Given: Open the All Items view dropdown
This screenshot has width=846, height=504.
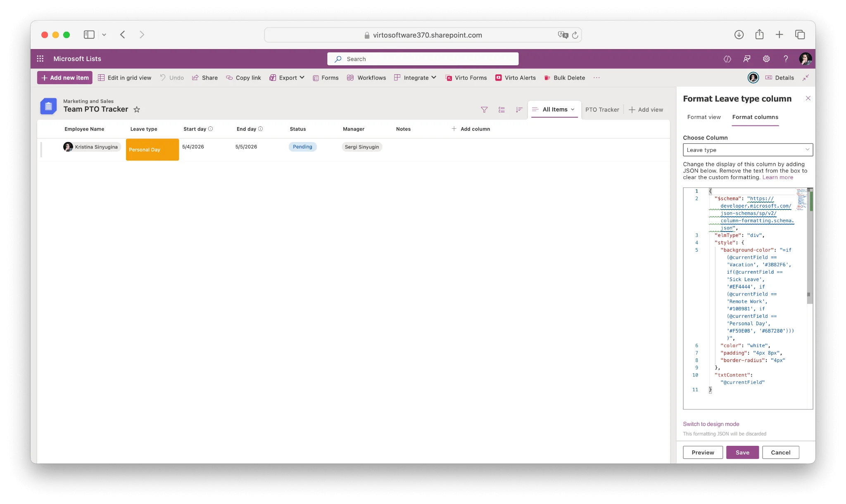Looking at the screenshot, I should click(554, 109).
